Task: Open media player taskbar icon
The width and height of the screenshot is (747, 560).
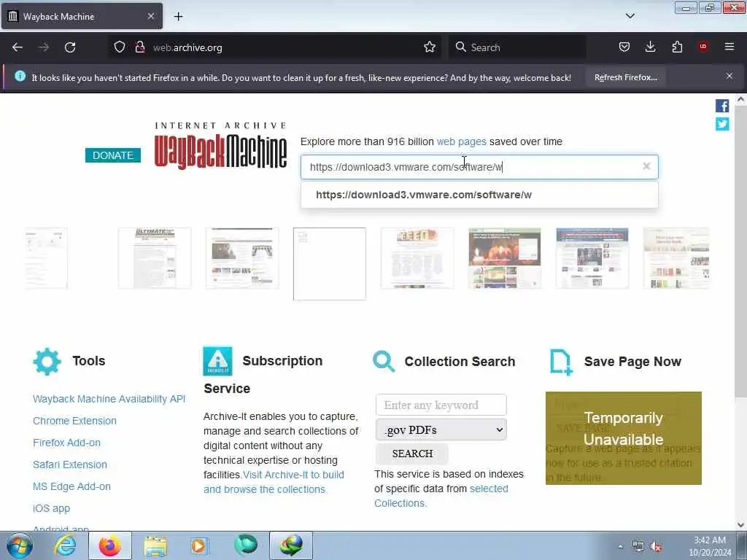Action: [199, 545]
